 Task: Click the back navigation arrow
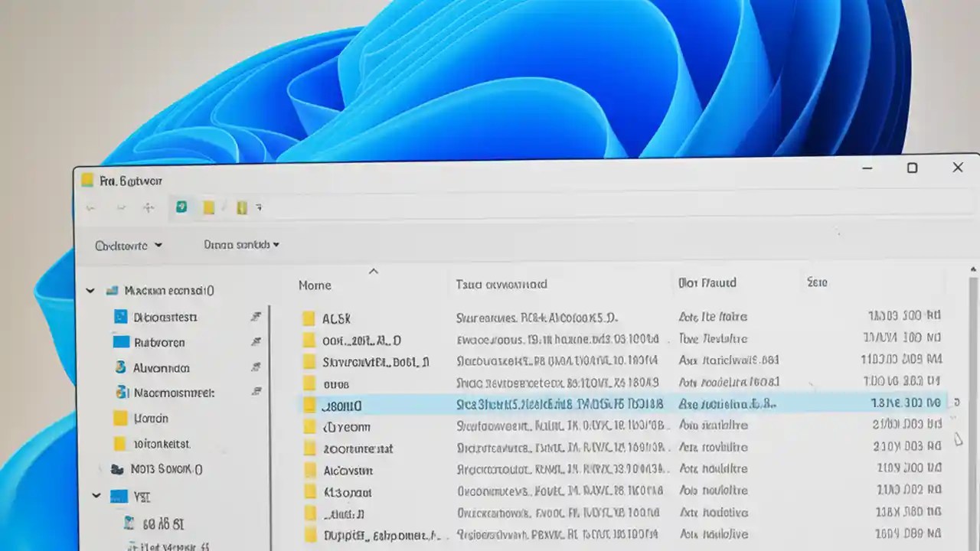click(90, 207)
